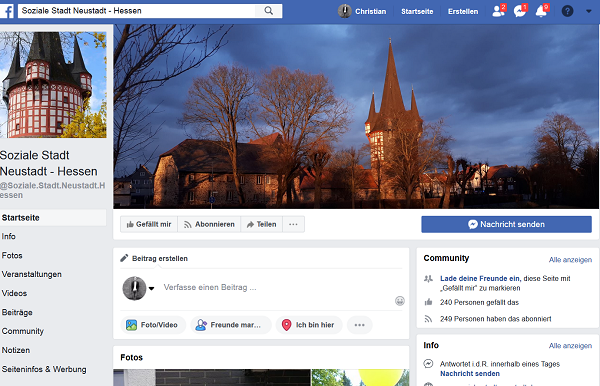Open the more options button beside Teilen
Screen dimensions: 600x386
click(293, 224)
